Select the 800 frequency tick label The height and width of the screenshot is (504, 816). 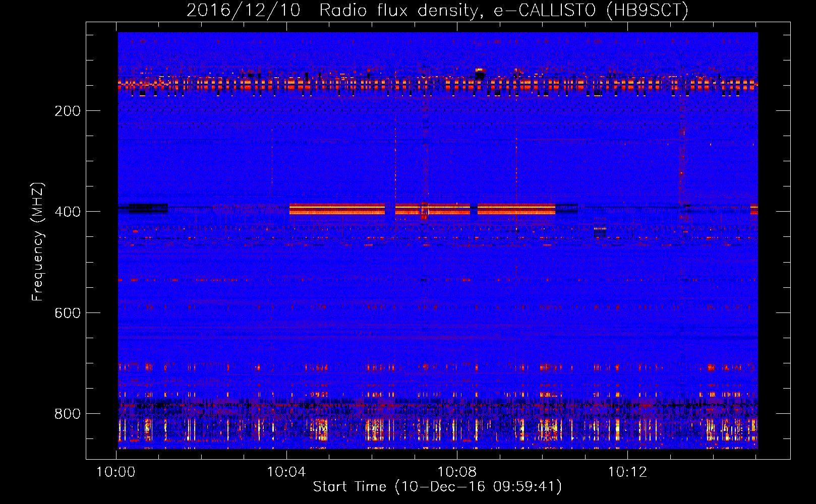pyautogui.click(x=68, y=414)
